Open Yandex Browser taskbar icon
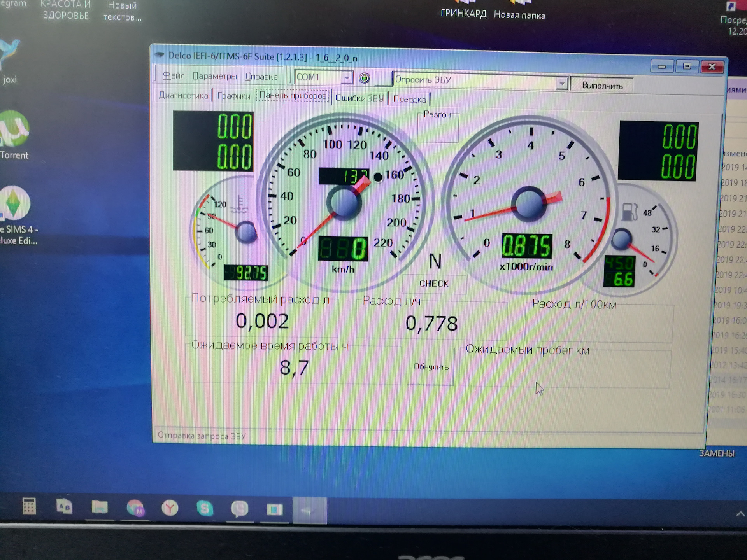747x560 pixels. (x=170, y=508)
